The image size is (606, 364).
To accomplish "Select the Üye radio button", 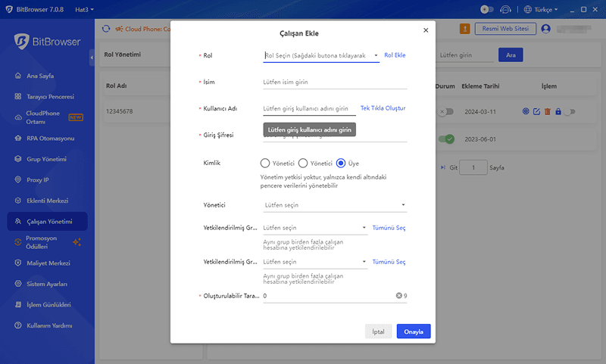I will point(341,163).
